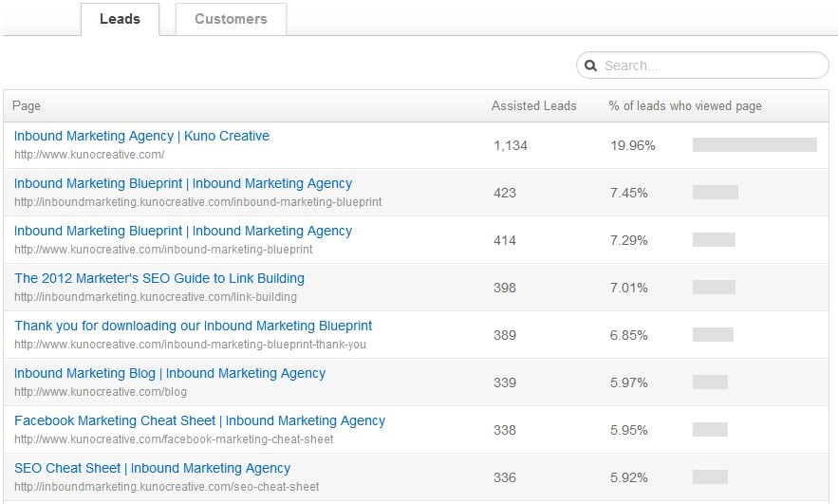Image resolution: width=838 pixels, height=504 pixels.
Task: Click the facebook-marketing-cheat-sheet URL text
Action: pyautogui.click(x=174, y=439)
